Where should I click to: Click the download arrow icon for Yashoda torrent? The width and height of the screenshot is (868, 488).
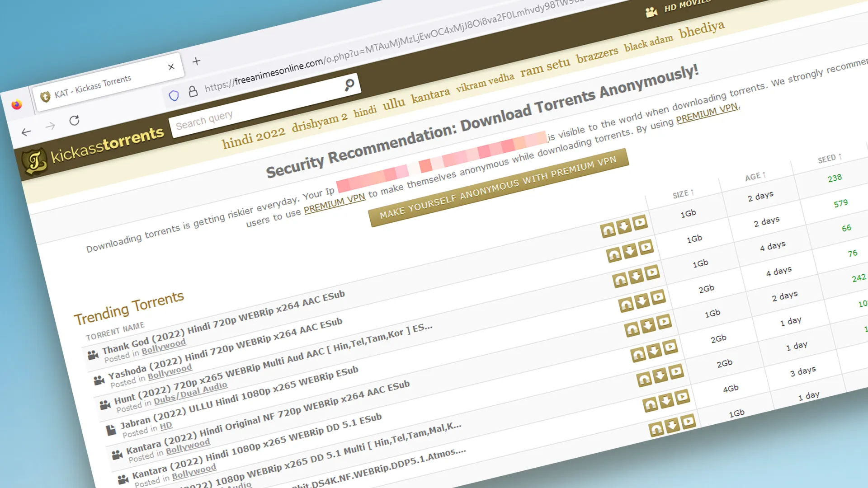[630, 251]
